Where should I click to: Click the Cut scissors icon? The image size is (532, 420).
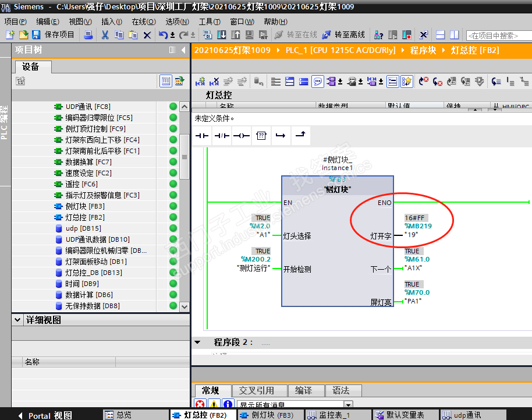pyautogui.click(x=105, y=35)
